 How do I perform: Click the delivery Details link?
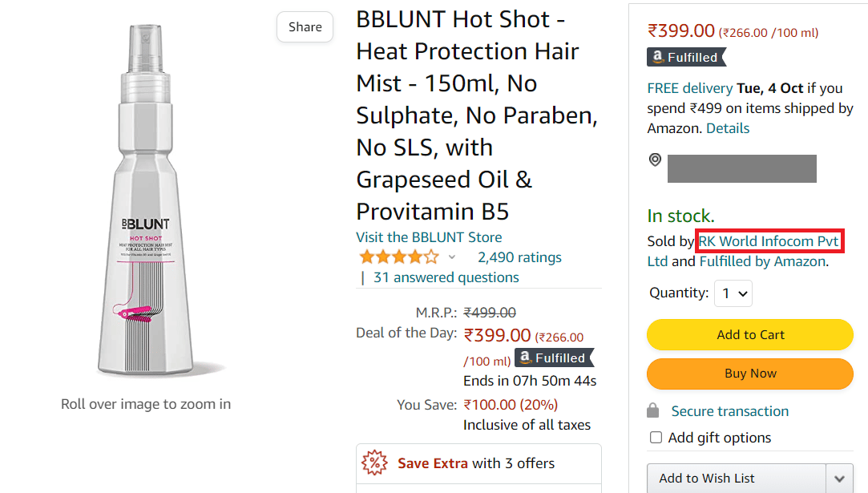[728, 128]
